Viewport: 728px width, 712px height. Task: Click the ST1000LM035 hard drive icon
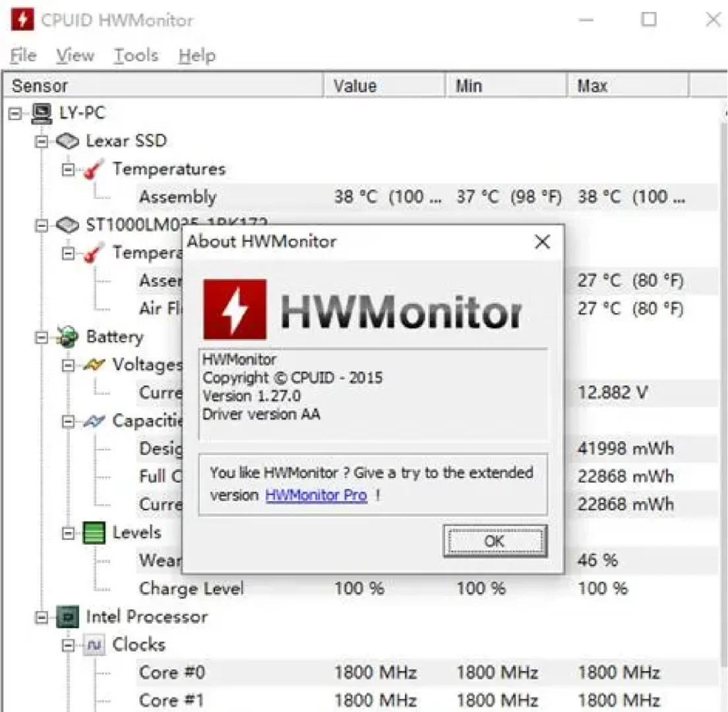[x=67, y=225]
